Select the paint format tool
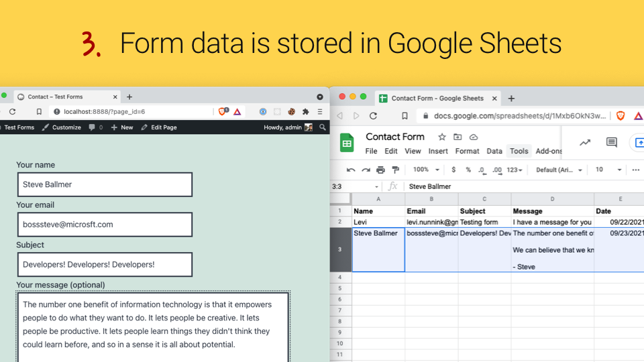The width and height of the screenshot is (644, 362). pos(395,170)
